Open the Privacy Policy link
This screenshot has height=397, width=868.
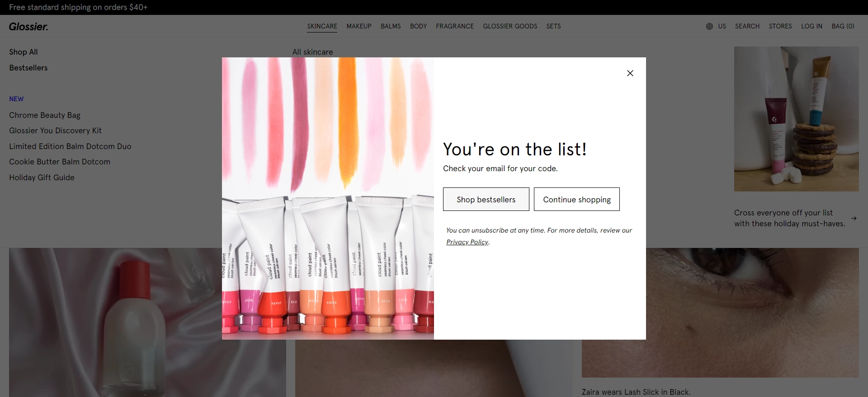click(x=467, y=242)
